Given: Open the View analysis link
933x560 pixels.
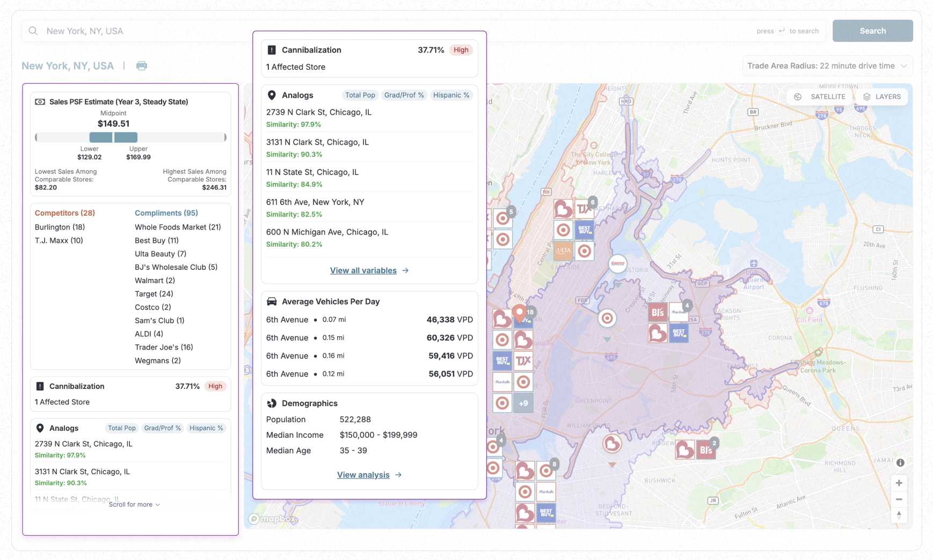Looking at the screenshot, I should 369,475.
